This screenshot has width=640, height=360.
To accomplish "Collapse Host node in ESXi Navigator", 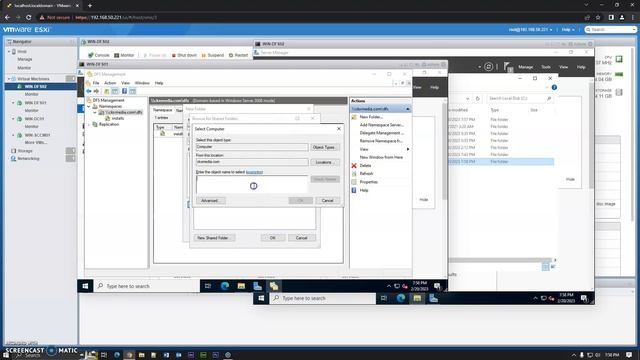I will click(x=9, y=52).
